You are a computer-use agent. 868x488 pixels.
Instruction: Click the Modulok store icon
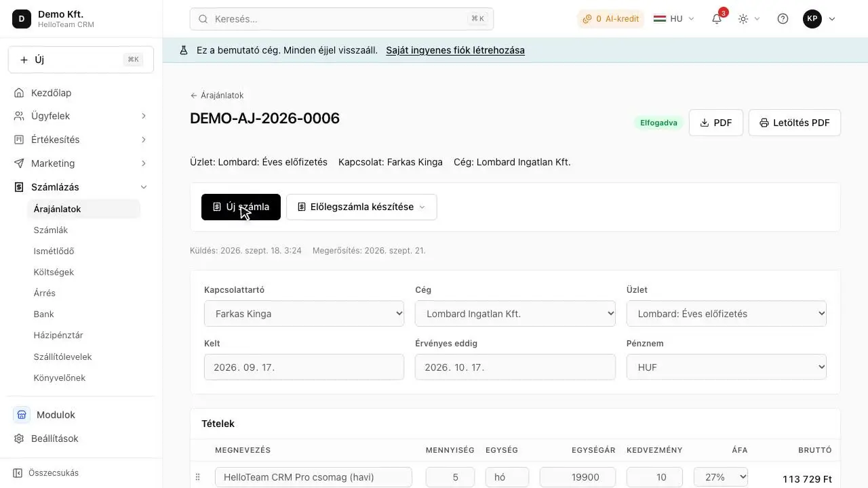click(x=22, y=415)
